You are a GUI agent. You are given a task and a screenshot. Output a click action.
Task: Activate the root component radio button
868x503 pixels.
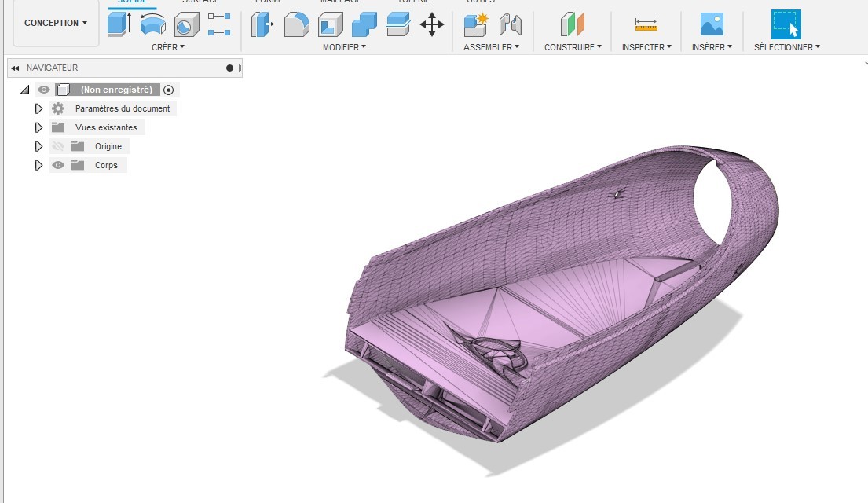[x=169, y=90]
